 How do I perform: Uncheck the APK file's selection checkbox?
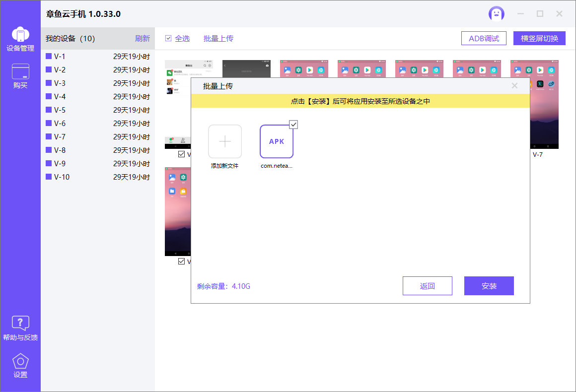pos(293,124)
